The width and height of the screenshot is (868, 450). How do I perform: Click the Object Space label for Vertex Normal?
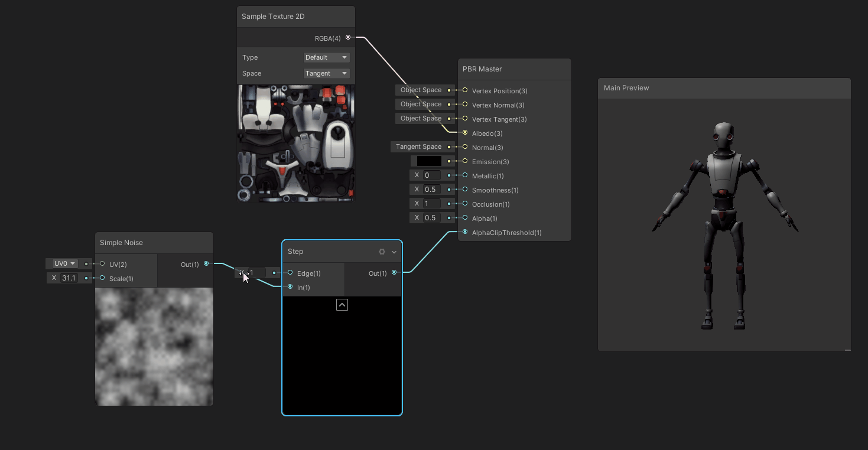click(421, 104)
